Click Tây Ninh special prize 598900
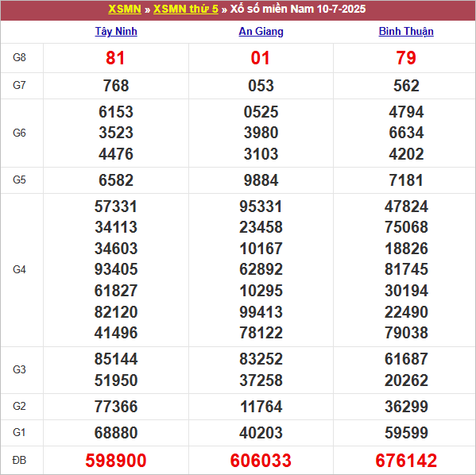476x475 pixels. pos(116,461)
